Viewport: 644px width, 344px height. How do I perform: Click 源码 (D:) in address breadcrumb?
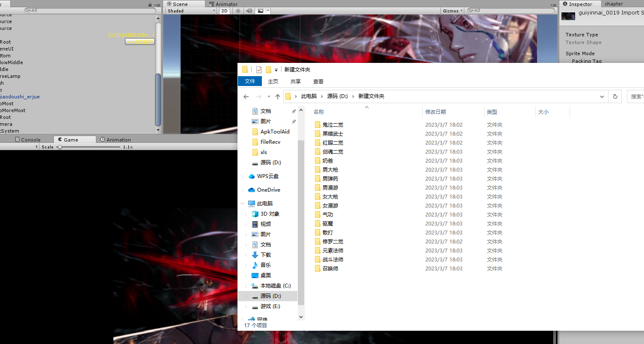pos(338,97)
